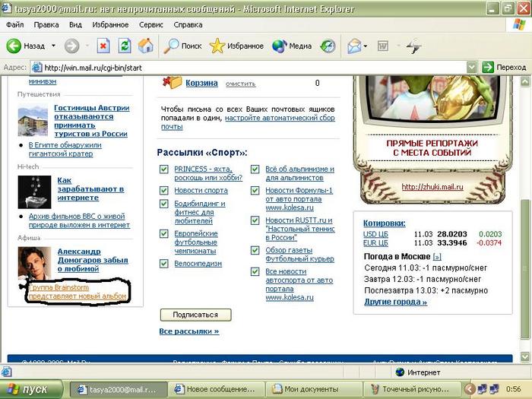This screenshot has height=399, width=532.
Task: Click the Подписаться button
Action: tap(195, 315)
